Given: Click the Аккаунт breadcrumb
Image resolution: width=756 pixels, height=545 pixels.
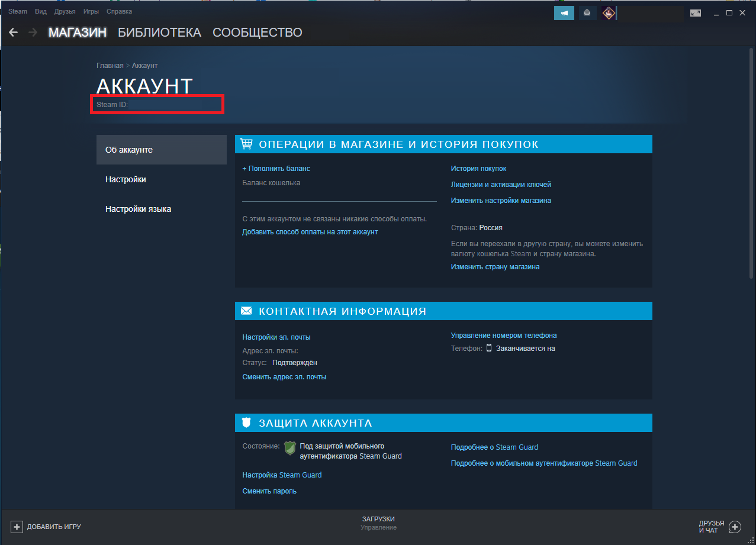Looking at the screenshot, I should click(x=145, y=66).
